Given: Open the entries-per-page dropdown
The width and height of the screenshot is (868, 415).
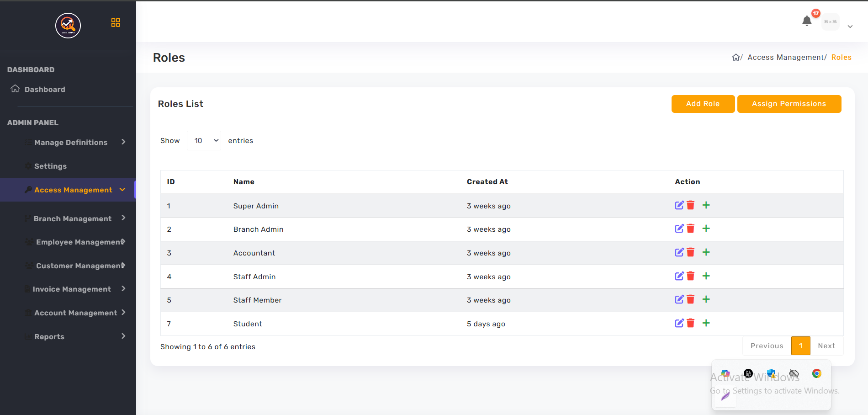Looking at the screenshot, I should click(x=204, y=141).
